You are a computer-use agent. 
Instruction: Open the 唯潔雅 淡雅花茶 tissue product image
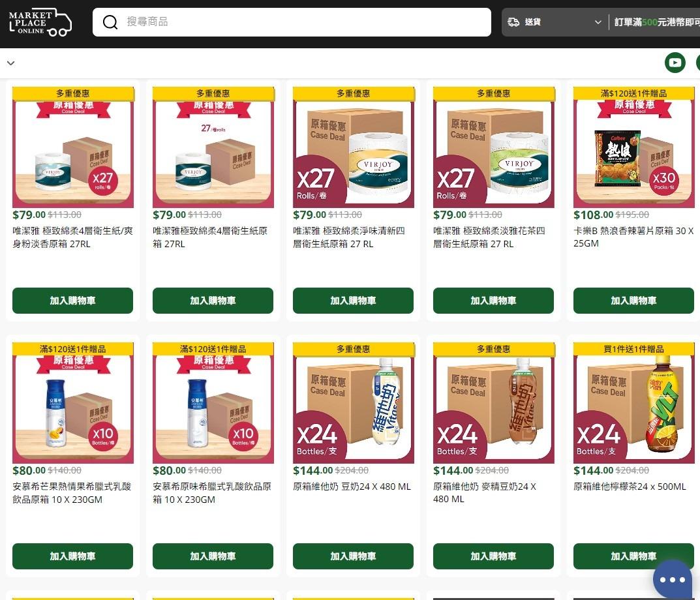[x=493, y=147]
